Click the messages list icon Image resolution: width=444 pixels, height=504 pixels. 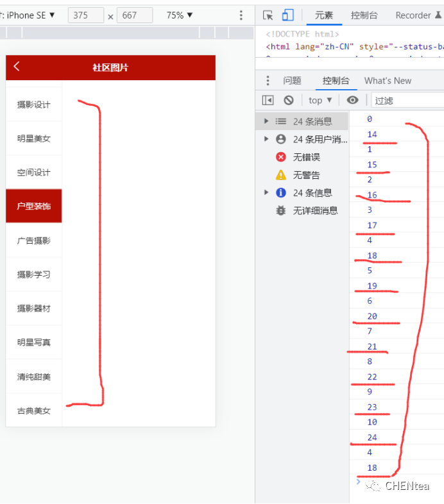pyautogui.click(x=281, y=121)
